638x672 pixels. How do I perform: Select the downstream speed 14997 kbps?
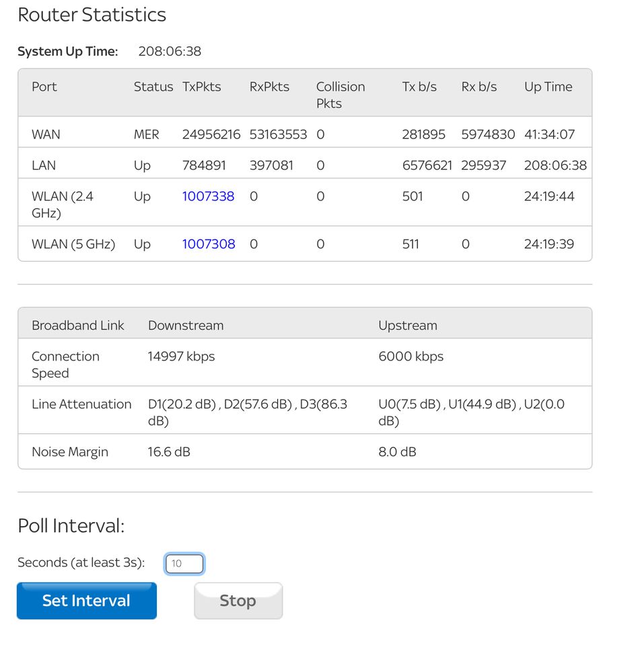pyautogui.click(x=181, y=357)
